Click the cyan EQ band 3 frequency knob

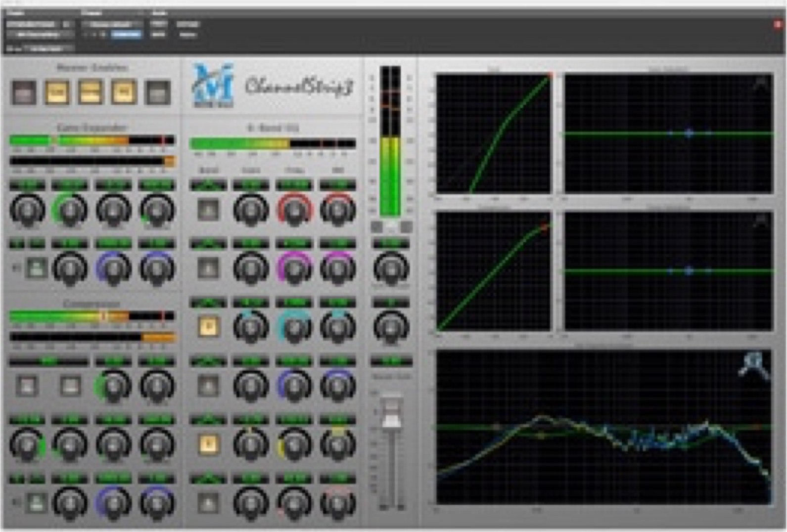(x=294, y=327)
